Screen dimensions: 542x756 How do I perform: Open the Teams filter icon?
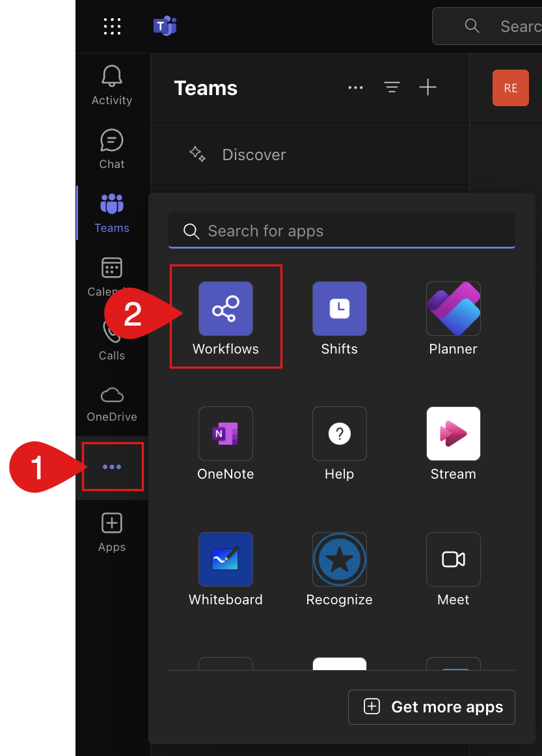pos(392,88)
